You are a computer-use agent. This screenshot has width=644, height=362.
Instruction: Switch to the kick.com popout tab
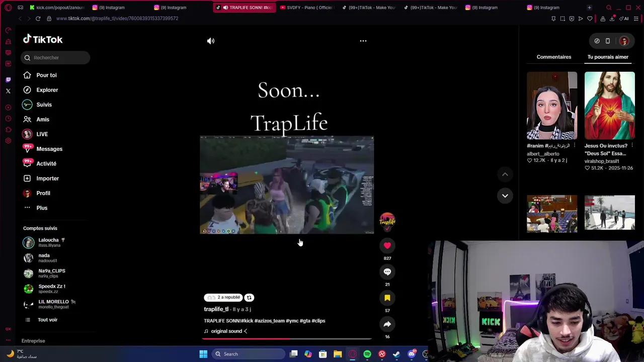[x=56, y=8]
